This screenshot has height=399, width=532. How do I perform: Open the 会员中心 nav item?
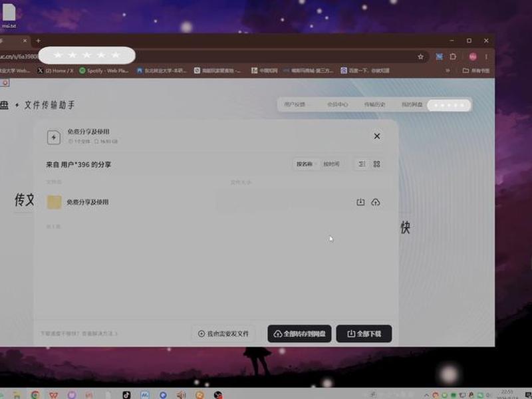337,104
